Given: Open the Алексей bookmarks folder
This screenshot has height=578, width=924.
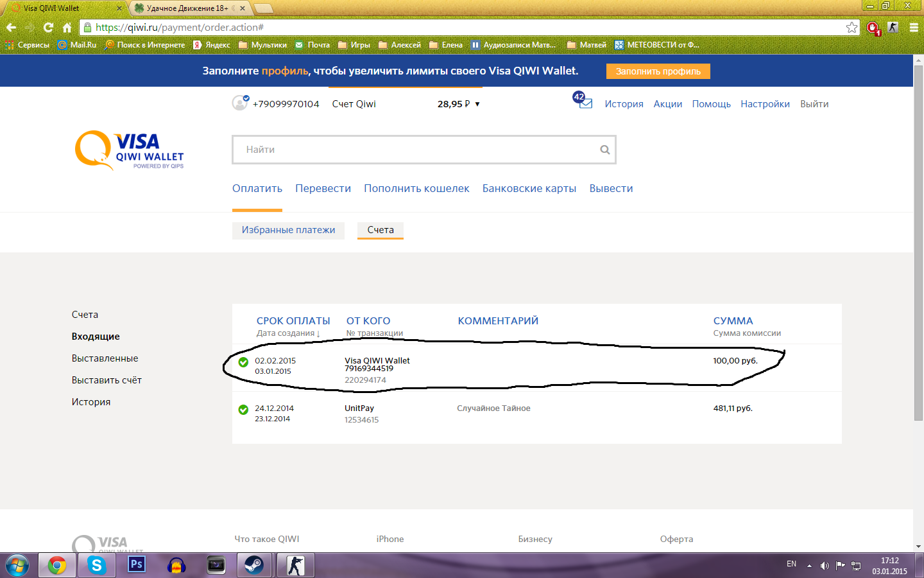Looking at the screenshot, I should pyautogui.click(x=400, y=45).
